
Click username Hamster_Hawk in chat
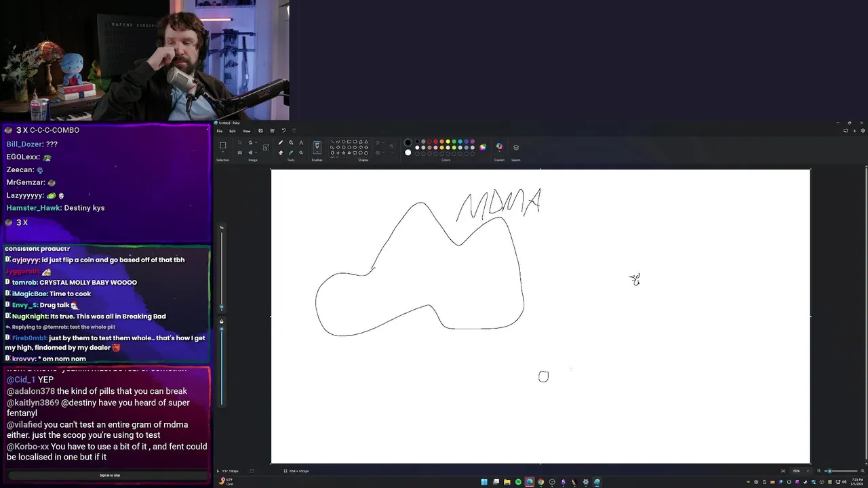click(33, 208)
